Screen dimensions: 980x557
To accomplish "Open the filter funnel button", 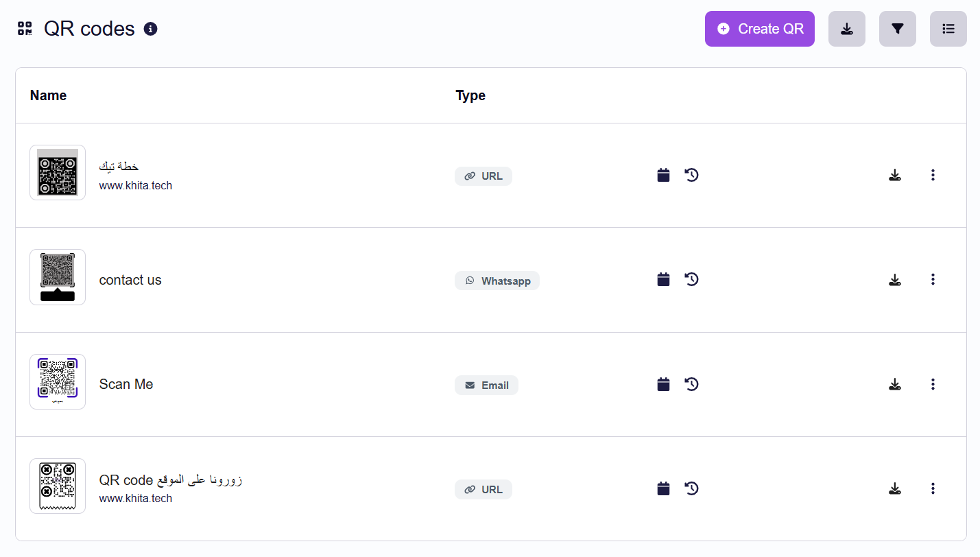I will tap(897, 29).
